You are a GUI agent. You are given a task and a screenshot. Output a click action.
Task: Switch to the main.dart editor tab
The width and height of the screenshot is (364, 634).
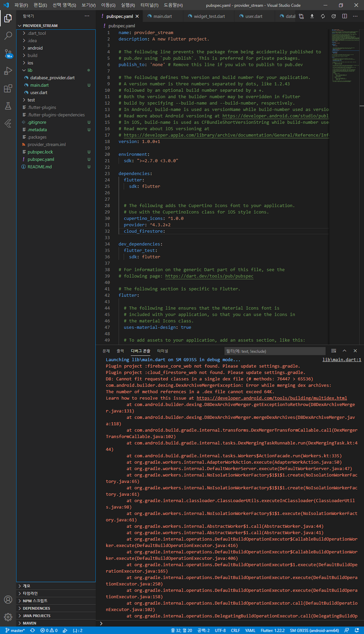(163, 16)
